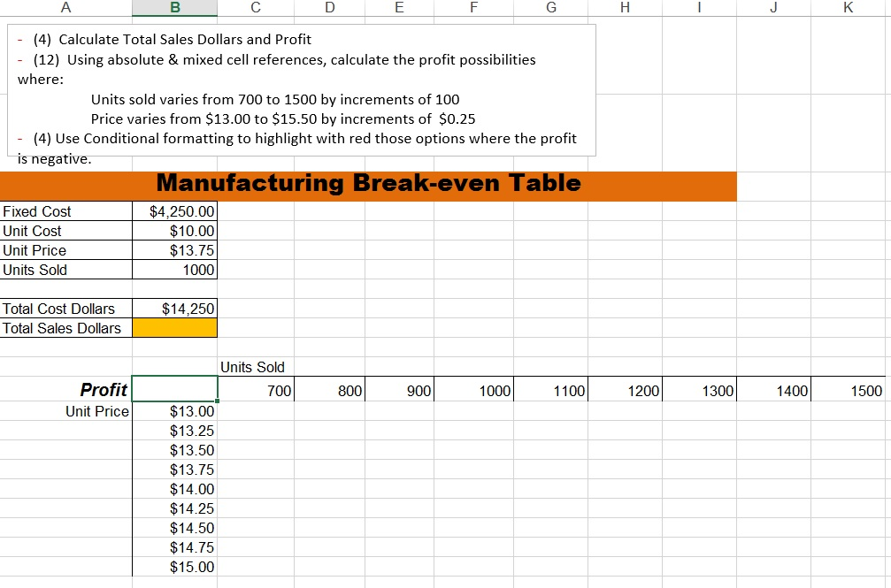Click the Manufacturing Break-even Table title banner
This screenshot has height=588, width=891.
point(368,184)
